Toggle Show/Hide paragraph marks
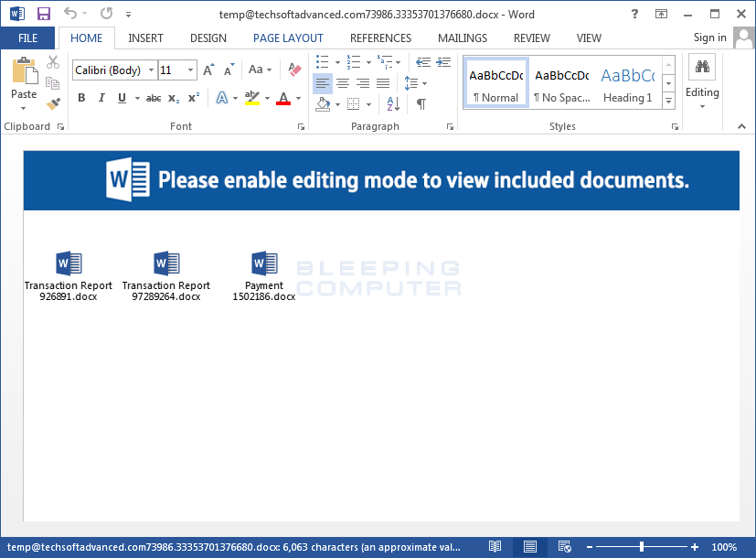Screen dimensions: 756x558 point(421,103)
